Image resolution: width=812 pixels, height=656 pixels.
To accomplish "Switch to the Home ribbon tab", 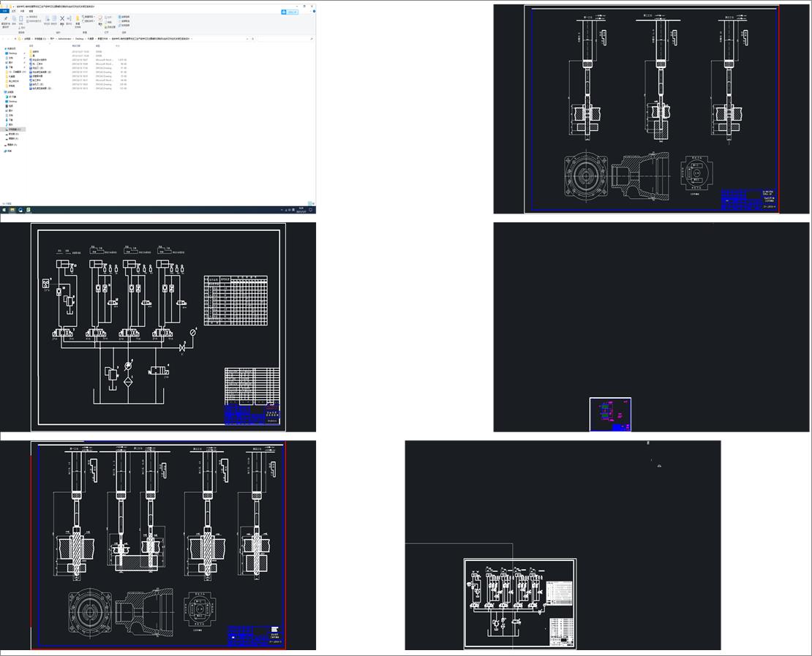I will point(13,11).
